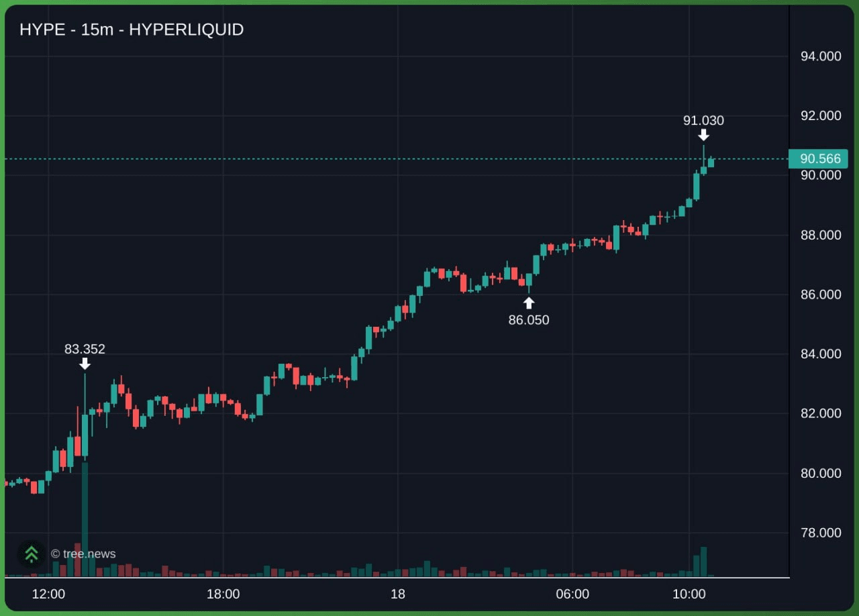Click the HYPE - 15m - HYPERLIQUID chart title

click(132, 30)
